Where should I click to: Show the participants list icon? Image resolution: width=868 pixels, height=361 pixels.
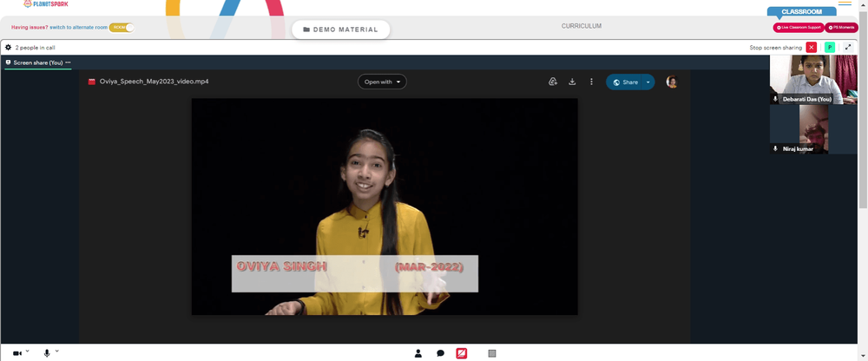tap(418, 353)
